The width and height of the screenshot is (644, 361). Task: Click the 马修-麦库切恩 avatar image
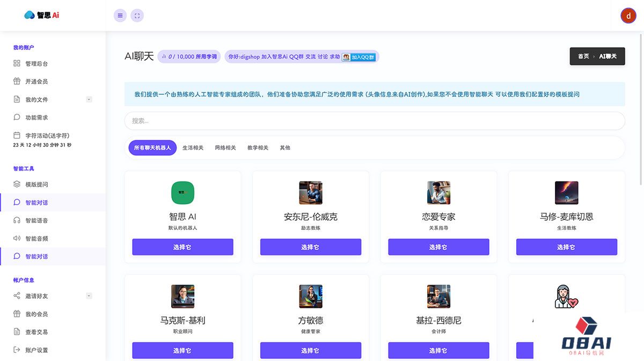(567, 193)
